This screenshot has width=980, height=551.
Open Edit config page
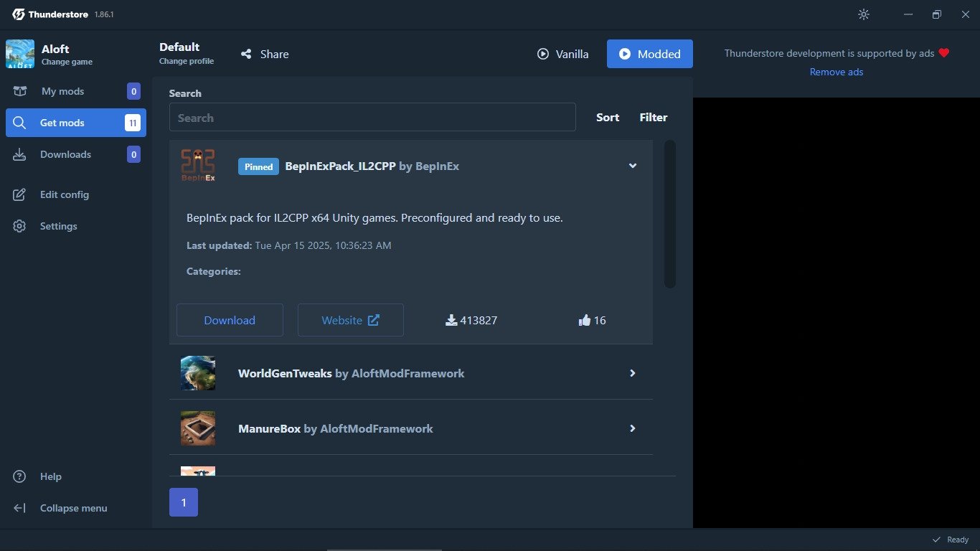76,194
